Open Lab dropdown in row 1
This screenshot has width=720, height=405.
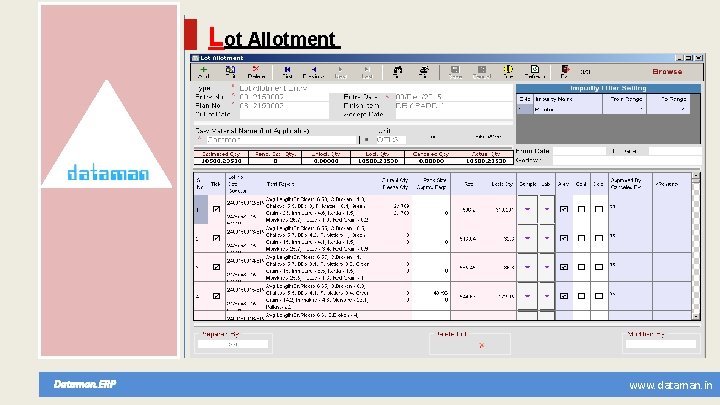pyautogui.click(x=546, y=209)
